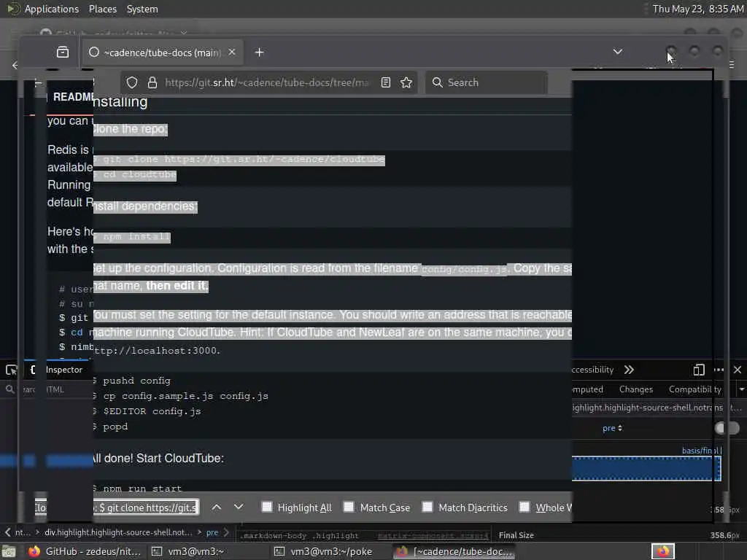Click the Firefox workspace thumbnail in taskbar
The image size is (747, 560).
coord(662,551)
